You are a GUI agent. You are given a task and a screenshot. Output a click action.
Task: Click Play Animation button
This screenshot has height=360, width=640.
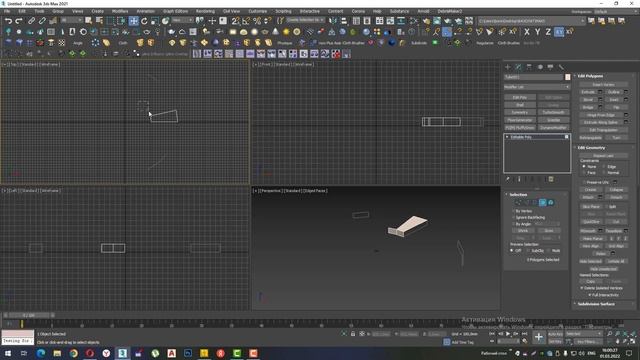click(x=508, y=334)
